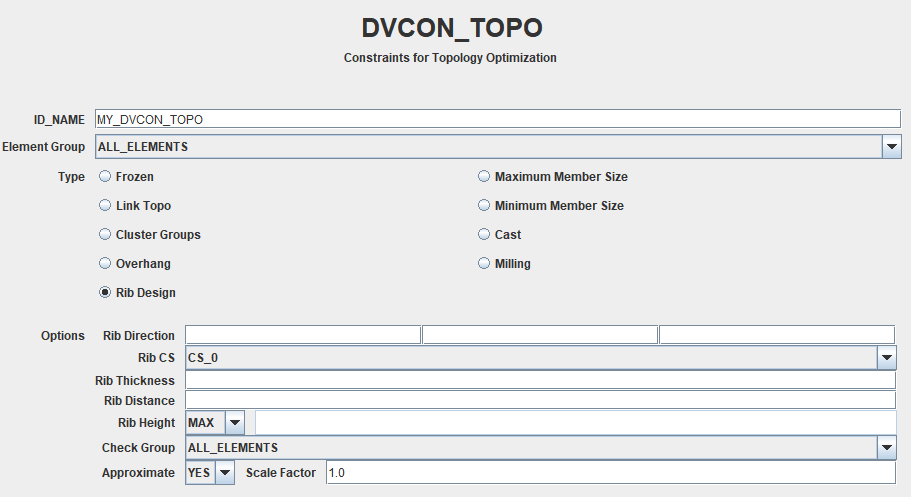Pick the Overhang radio button

(x=105, y=264)
